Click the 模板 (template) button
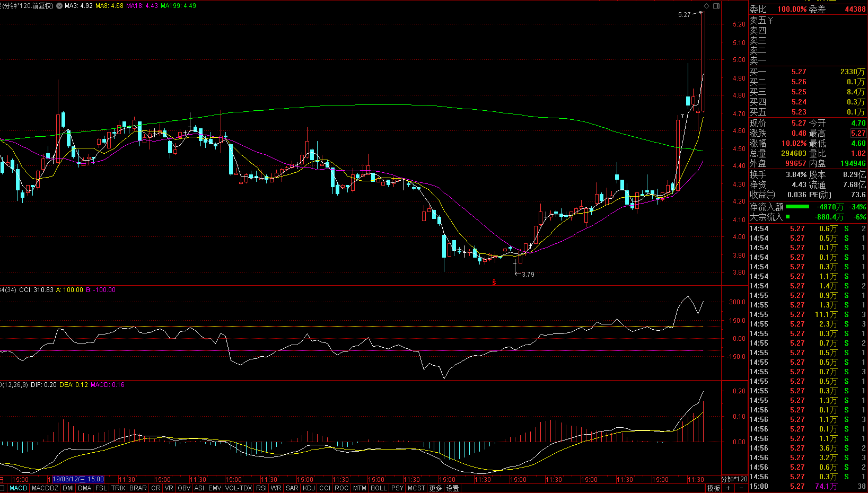 tap(714, 488)
